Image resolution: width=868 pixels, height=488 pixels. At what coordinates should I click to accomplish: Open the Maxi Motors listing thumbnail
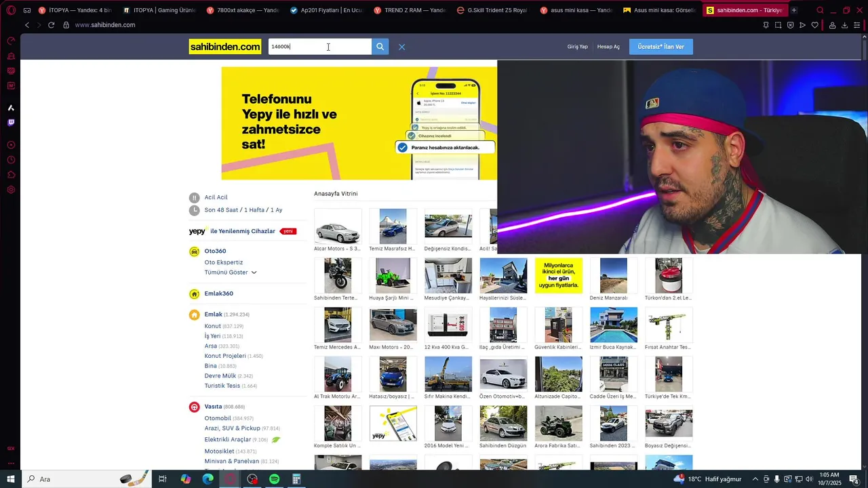[393, 325]
